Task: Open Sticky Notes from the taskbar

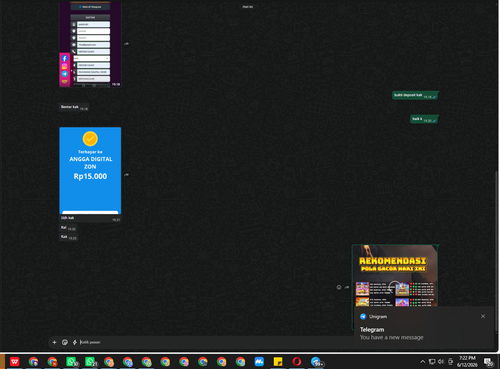Action: point(278,362)
